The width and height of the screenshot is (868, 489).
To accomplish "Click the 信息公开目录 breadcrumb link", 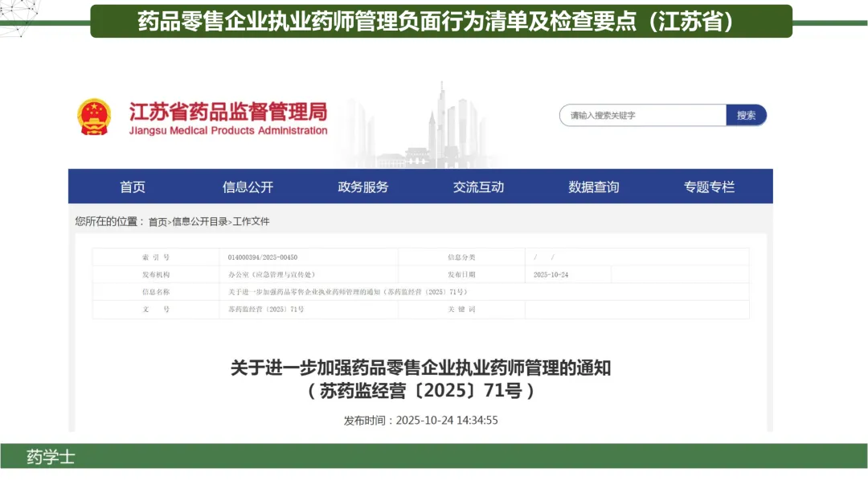I will pos(200,221).
